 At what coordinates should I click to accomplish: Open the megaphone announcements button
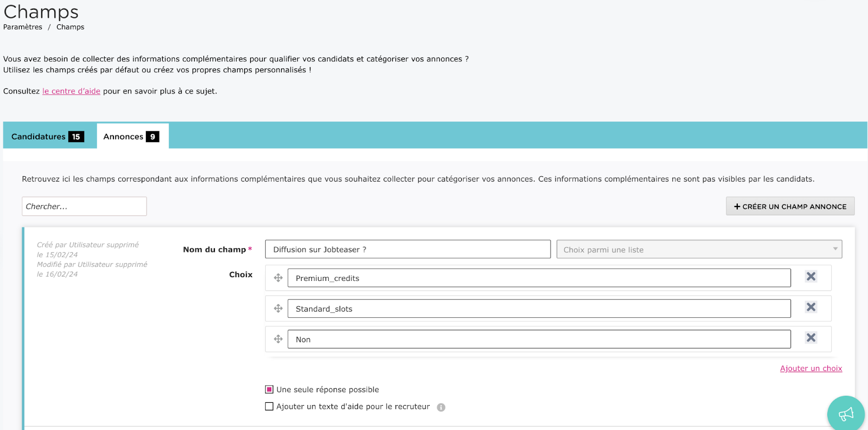click(x=846, y=414)
